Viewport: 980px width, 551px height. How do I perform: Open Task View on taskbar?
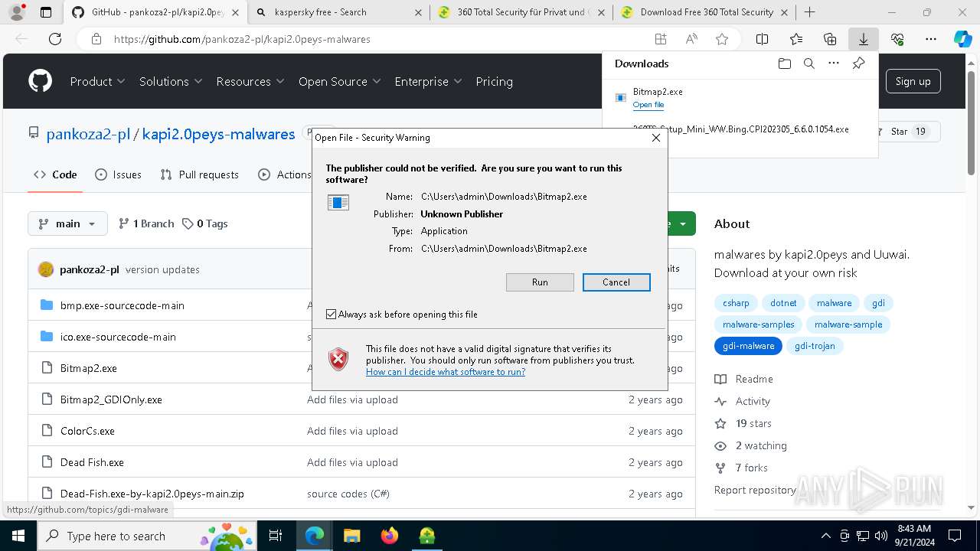coord(276,536)
